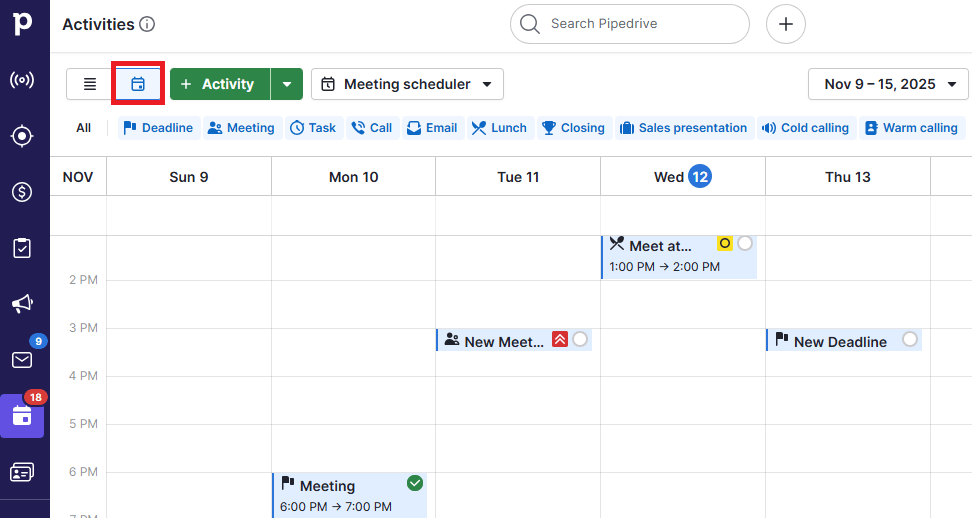Open Activities calendar icon in sidebar
Screen dimensions: 972x518
click(x=22, y=416)
